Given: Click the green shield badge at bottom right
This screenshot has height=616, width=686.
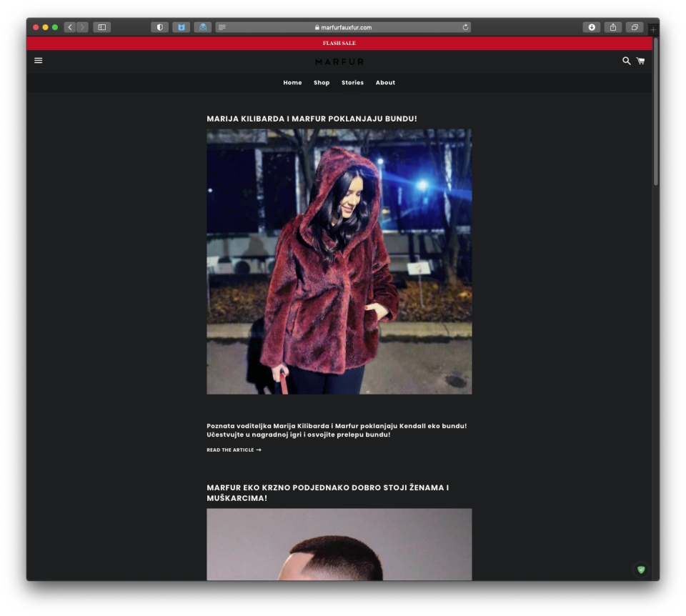Looking at the screenshot, I should pos(641,569).
